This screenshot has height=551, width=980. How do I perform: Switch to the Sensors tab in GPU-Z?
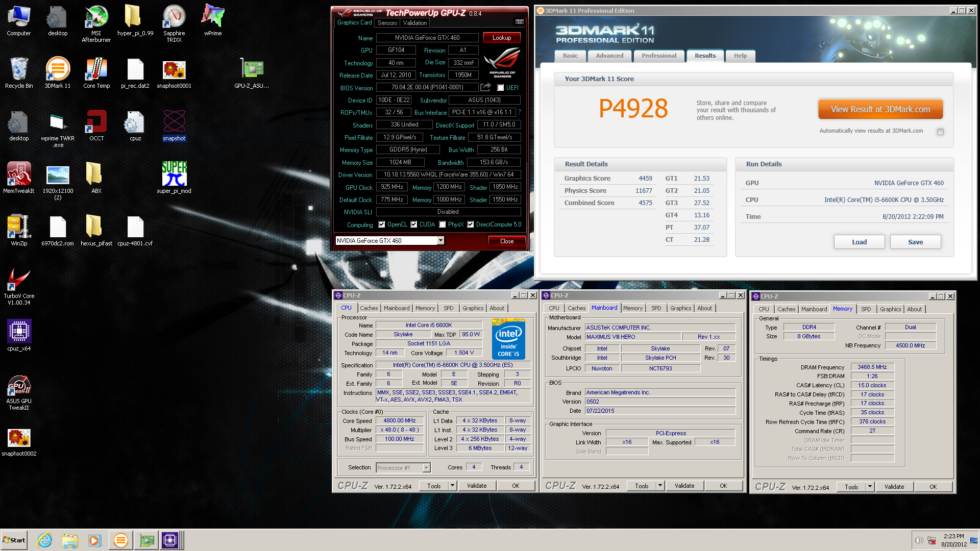point(387,23)
